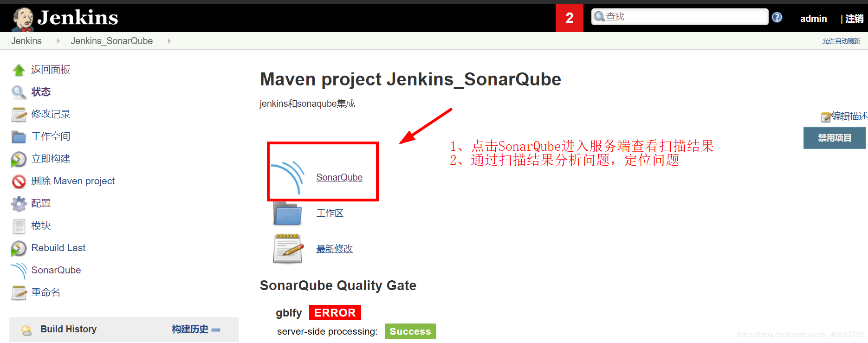Open the Rebuild Last menu item
Image resolution: width=868 pixels, height=343 pixels.
(58, 248)
